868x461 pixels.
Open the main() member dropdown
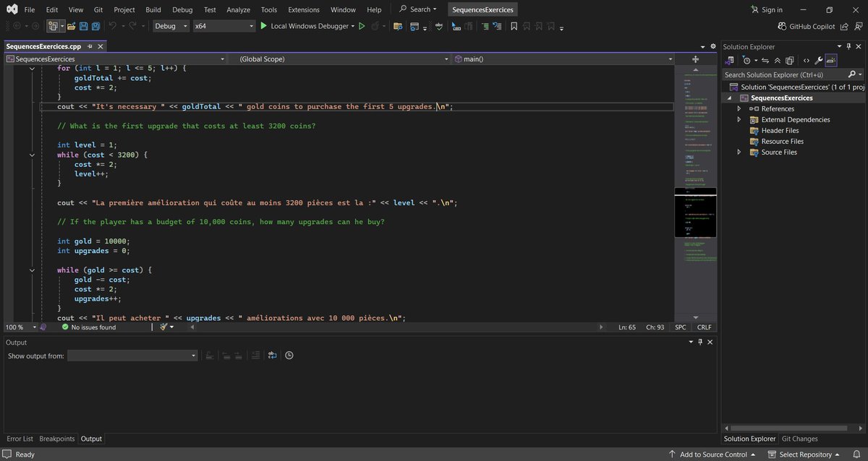point(670,59)
